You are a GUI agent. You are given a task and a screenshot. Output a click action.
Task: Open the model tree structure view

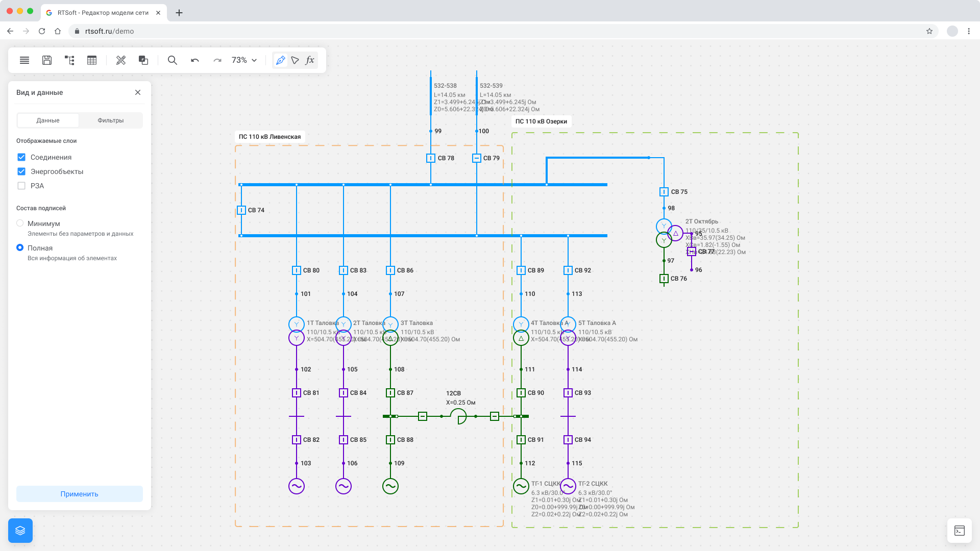click(69, 60)
